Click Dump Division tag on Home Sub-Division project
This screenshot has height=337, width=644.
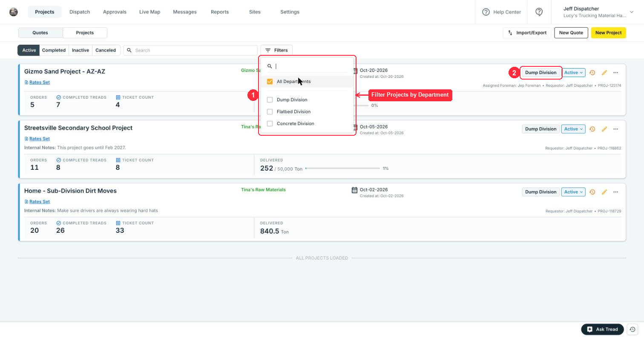coord(540,192)
